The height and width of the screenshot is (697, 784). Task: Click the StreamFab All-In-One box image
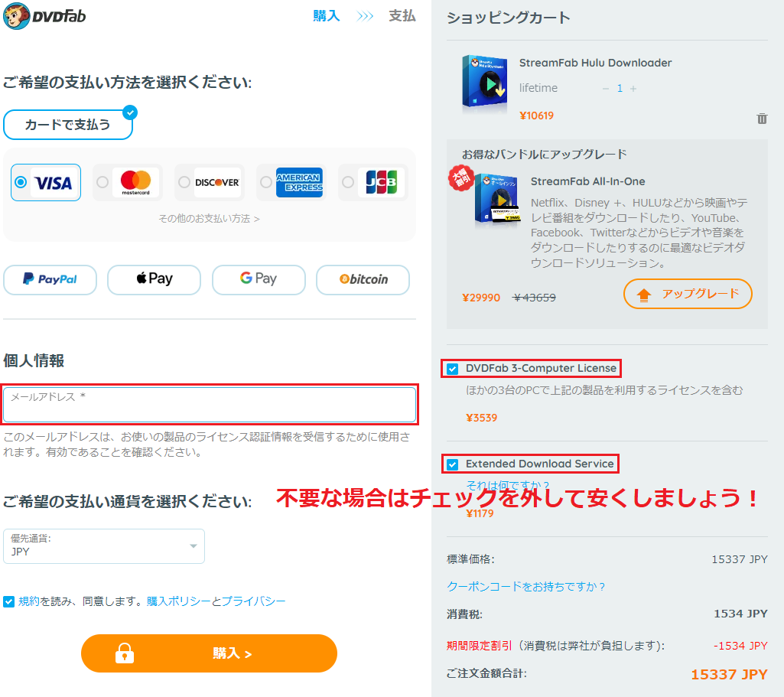point(497,199)
